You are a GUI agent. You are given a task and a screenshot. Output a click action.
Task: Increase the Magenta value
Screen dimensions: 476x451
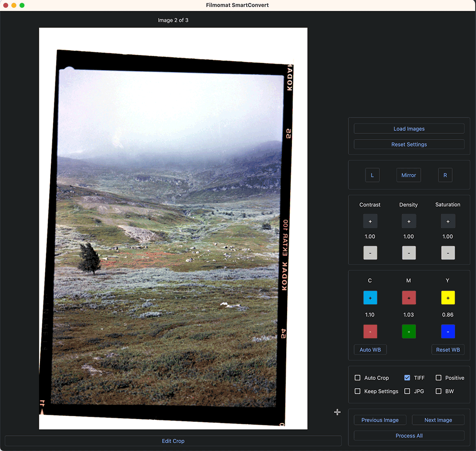408,298
